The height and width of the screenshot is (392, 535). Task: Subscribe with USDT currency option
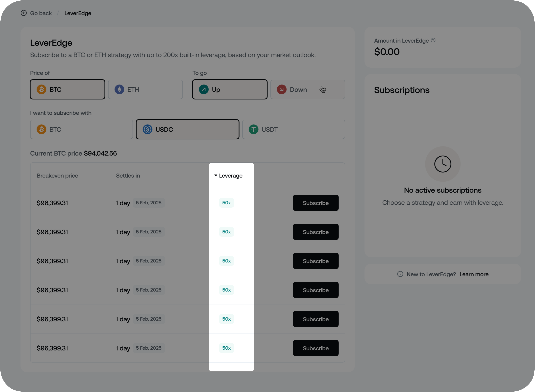(294, 129)
